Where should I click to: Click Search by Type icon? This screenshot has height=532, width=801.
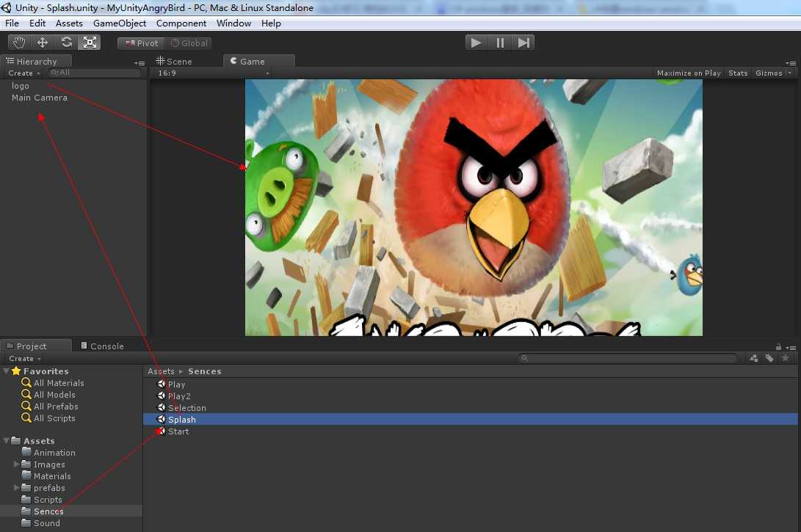pyautogui.click(x=753, y=358)
